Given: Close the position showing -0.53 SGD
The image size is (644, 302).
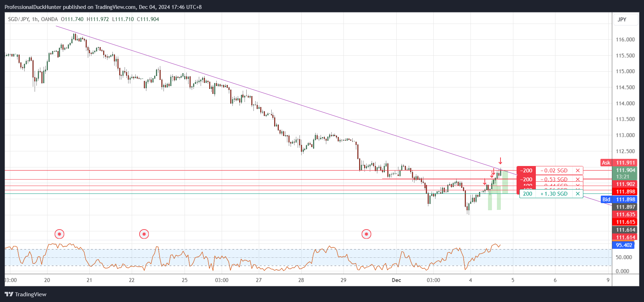Looking at the screenshot, I should click(x=578, y=180).
